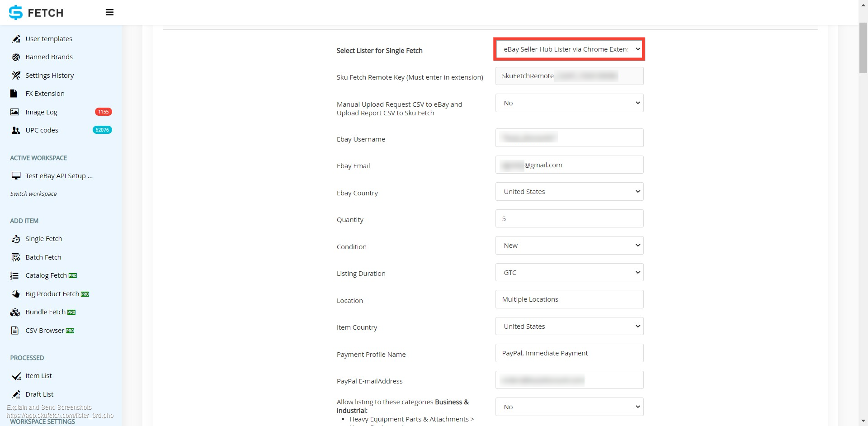Click the Bundle Fetch boxes icon
Screen dimensions: 868x426
pos(15,312)
